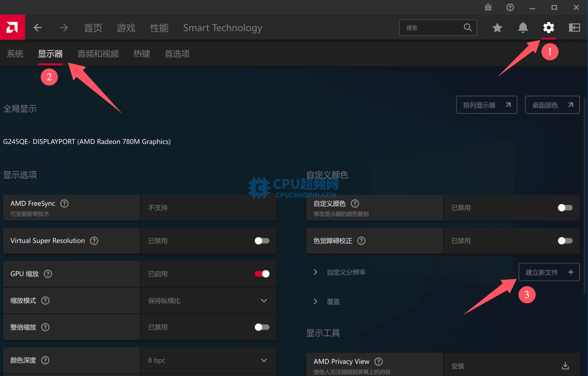This screenshot has width=588, height=376.
Task: Toggle 整倍缩放 switch
Action: click(262, 327)
